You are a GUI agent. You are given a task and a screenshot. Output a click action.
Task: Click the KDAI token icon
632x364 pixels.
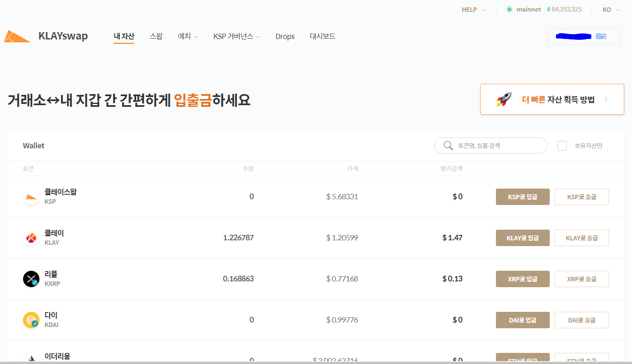point(31,320)
